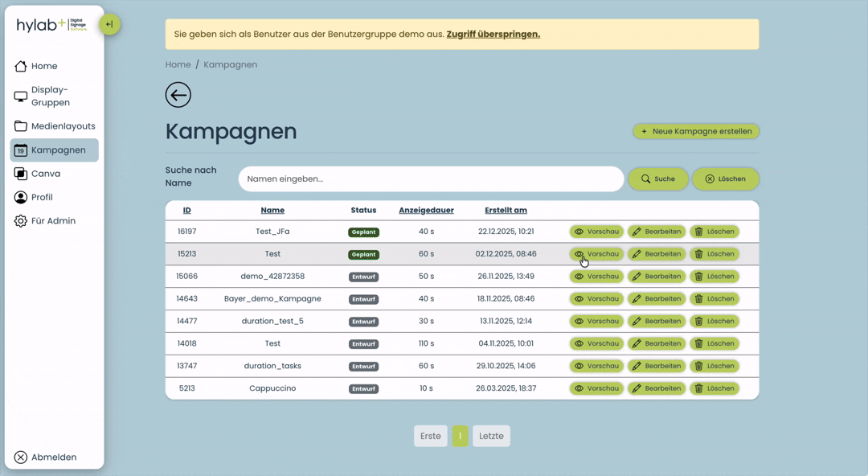Screen dimensions: 868x476
Task: Select the Kampagnen calendar icon showing 19
Action: (20, 150)
